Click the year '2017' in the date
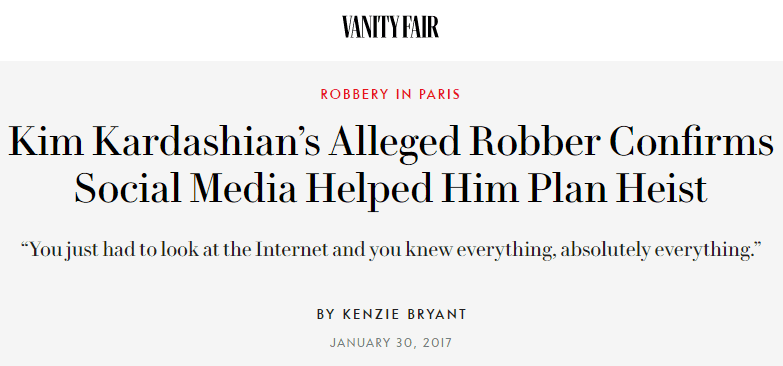The height and width of the screenshot is (366, 783). pyautogui.click(x=436, y=343)
